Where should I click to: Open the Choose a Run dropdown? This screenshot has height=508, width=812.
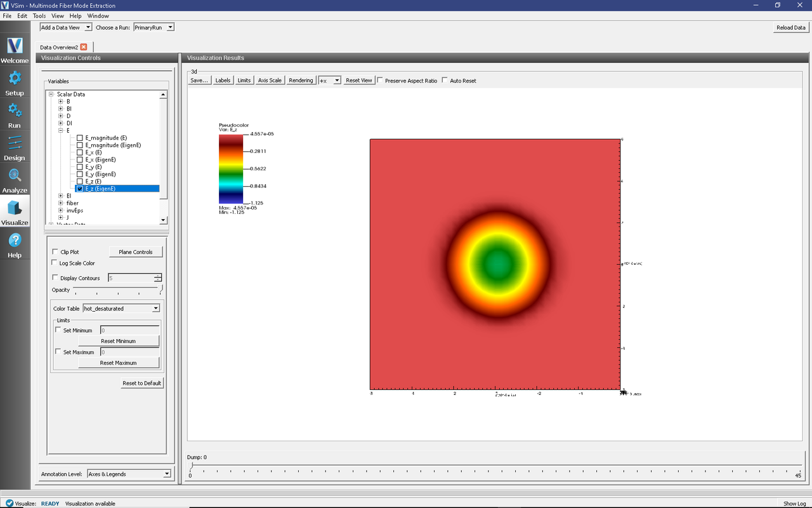[170, 27]
